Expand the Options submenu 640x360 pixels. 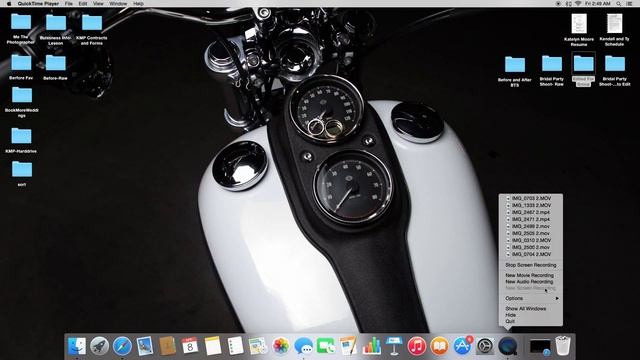[531, 298]
